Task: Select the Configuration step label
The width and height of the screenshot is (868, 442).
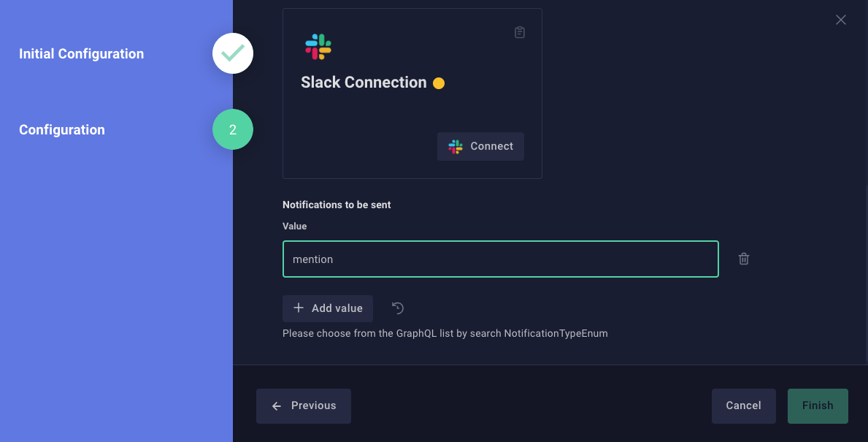Action: coord(62,129)
